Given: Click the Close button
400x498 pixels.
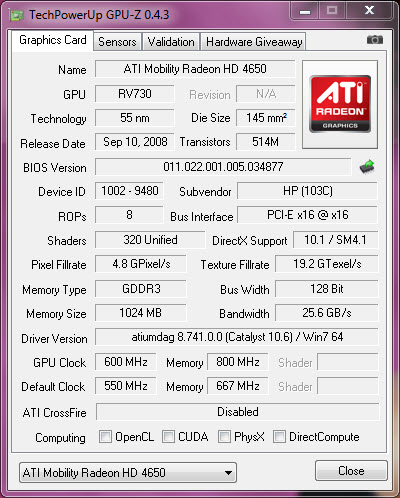Looking at the screenshot, I should pos(351,471).
